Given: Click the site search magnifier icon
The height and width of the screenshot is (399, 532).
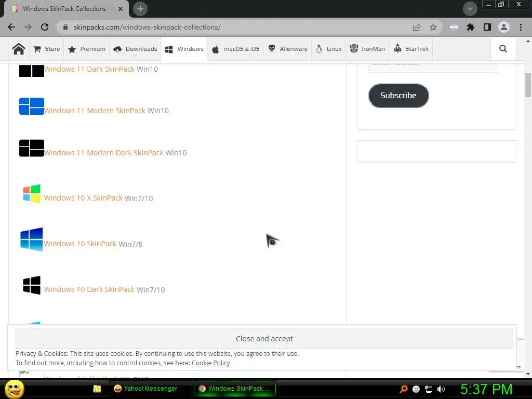Looking at the screenshot, I should pyautogui.click(x=503, y=49).
